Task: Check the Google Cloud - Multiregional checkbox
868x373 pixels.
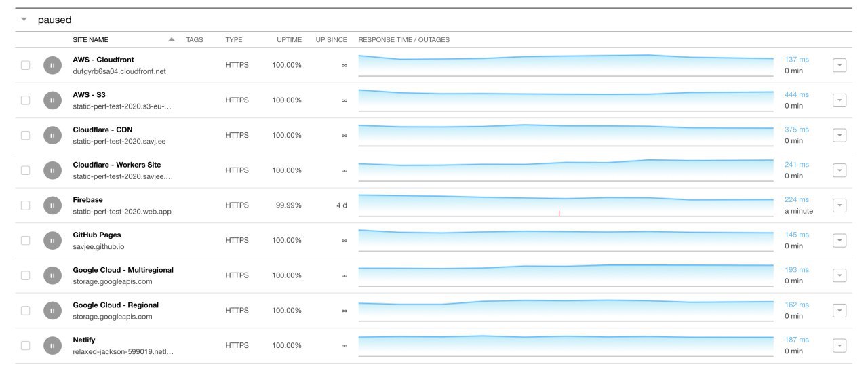Action: (25, 275)
